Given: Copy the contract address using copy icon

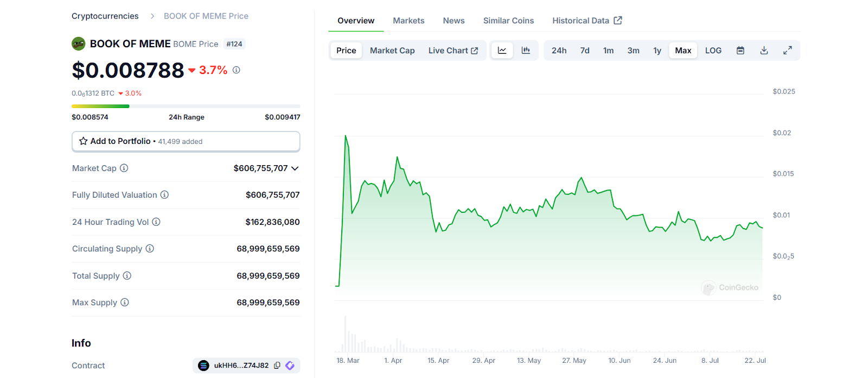Looking at the screenshot, I should [x=277, y=366].
